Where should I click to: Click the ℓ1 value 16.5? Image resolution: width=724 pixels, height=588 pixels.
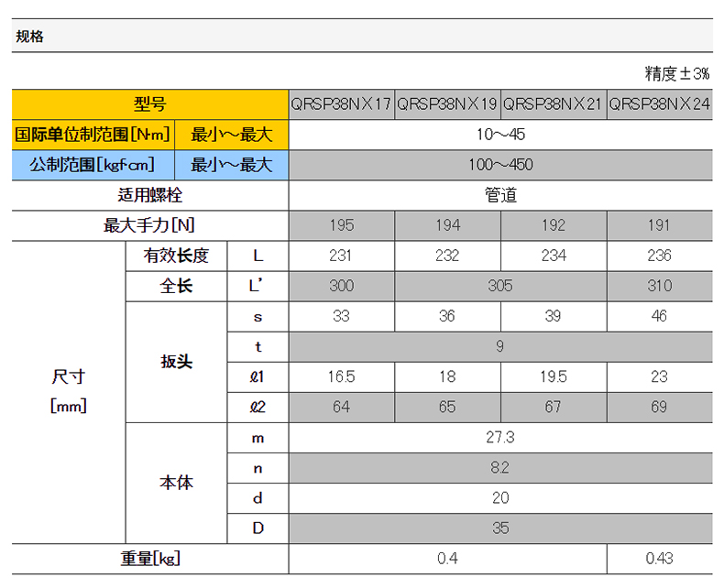(x=341, y=376)
